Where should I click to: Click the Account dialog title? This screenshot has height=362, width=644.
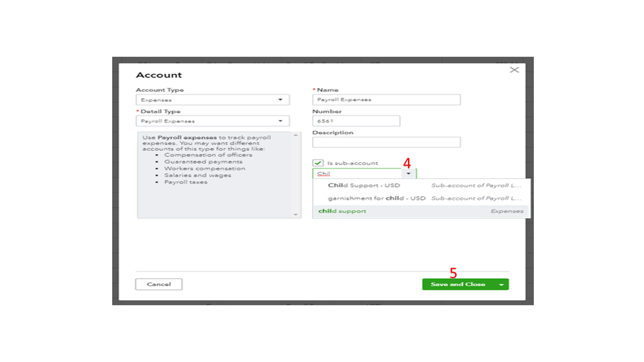pos(159,75)
